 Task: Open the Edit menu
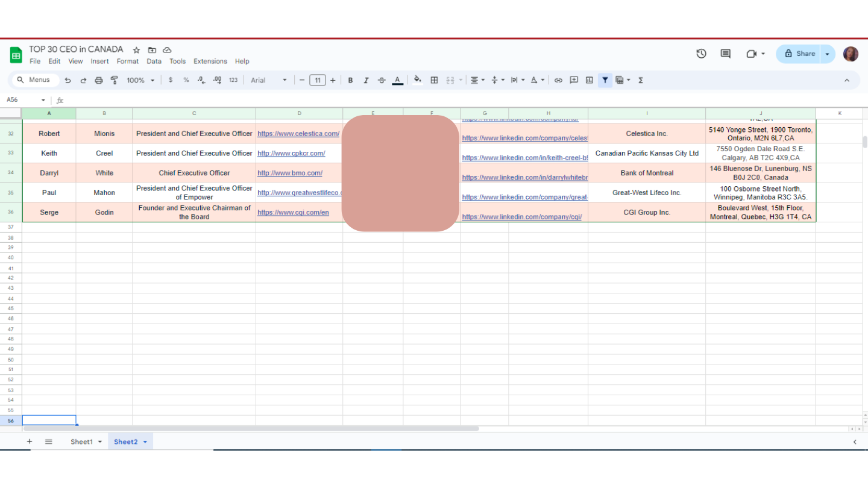point(54,61)
